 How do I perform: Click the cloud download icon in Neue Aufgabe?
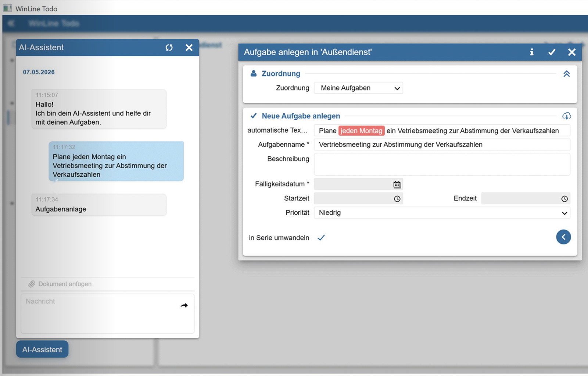tap(567, 116)
